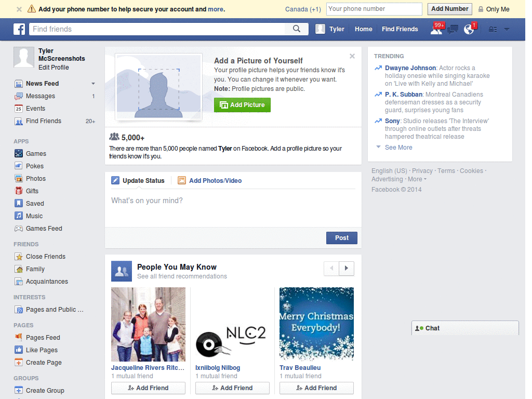532x399 pixels.
Task: Open the Chat panel
Action: pos(431,328)
